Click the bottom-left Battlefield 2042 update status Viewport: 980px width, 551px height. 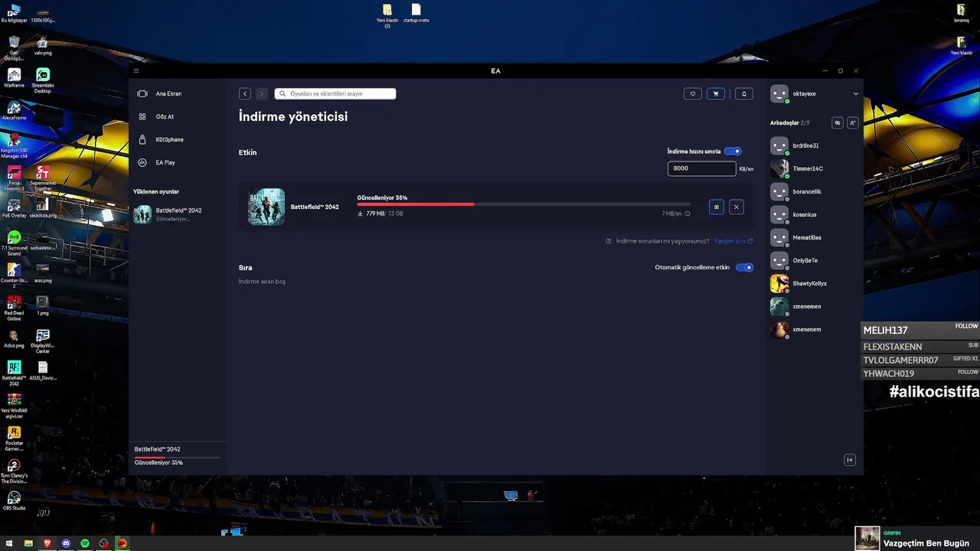[177, 456]
